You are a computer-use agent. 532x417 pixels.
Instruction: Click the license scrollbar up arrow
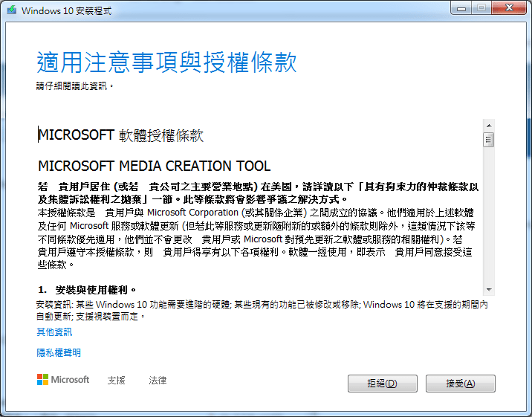coord(489,126)
